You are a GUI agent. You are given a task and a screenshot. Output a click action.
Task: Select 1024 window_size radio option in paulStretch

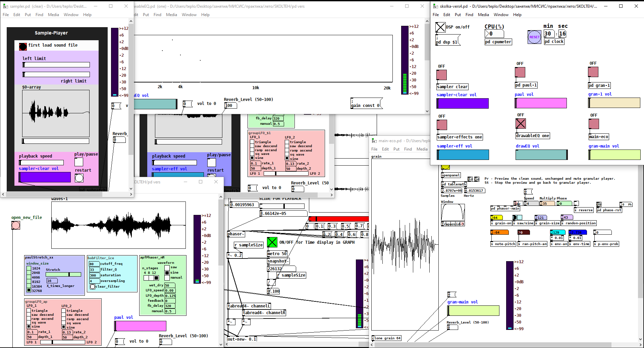(29, 268)
